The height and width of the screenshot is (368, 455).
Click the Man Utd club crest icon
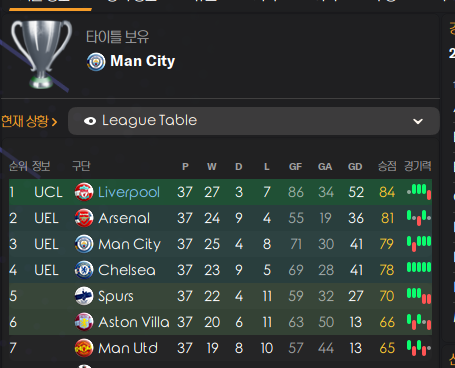(84, 348)
